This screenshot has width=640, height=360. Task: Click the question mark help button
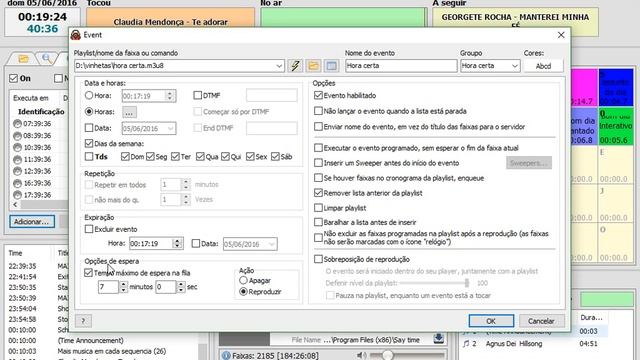point(83,321)
